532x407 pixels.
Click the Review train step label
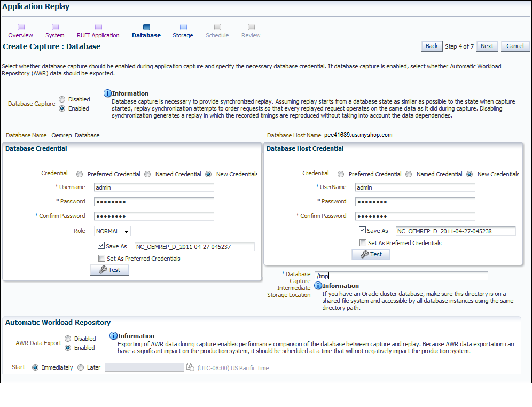[251, 35]
